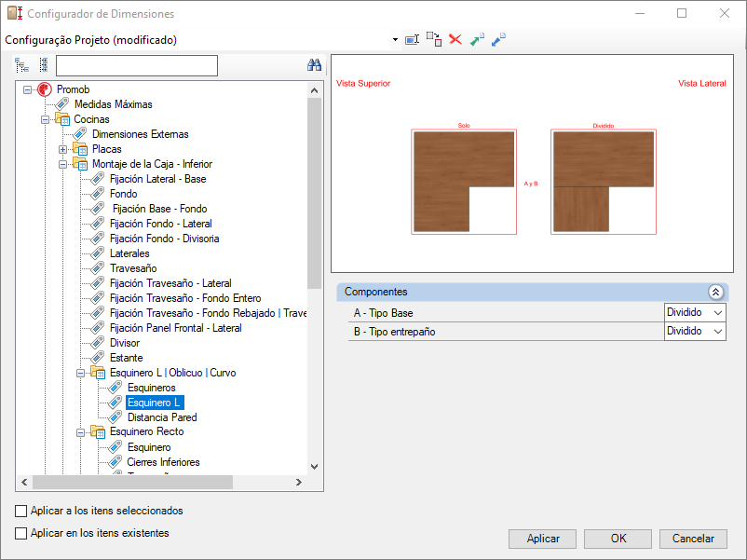This screenshot has width=747, height=560.
Task: Select Distancia Pared tree item
Action: coord(162,417)
